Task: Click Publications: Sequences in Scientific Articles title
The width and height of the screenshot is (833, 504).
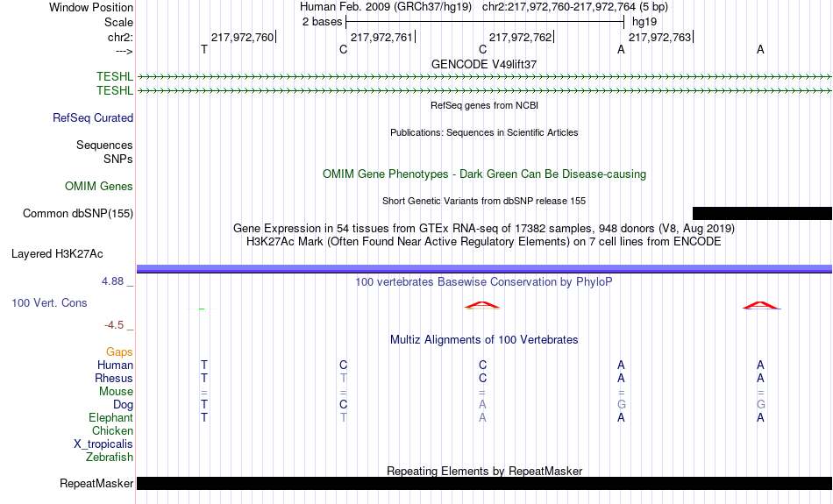Action: point(484,132)
